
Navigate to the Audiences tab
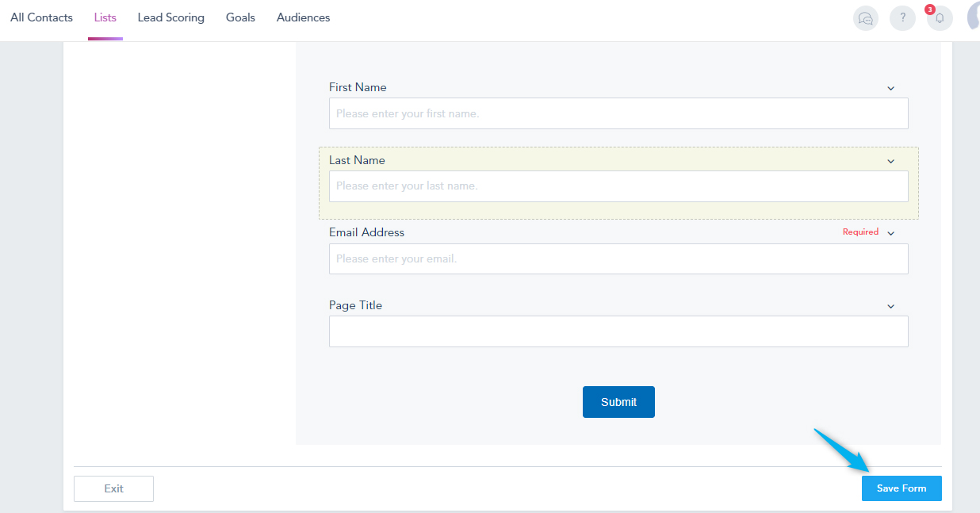tap(303, 17)
